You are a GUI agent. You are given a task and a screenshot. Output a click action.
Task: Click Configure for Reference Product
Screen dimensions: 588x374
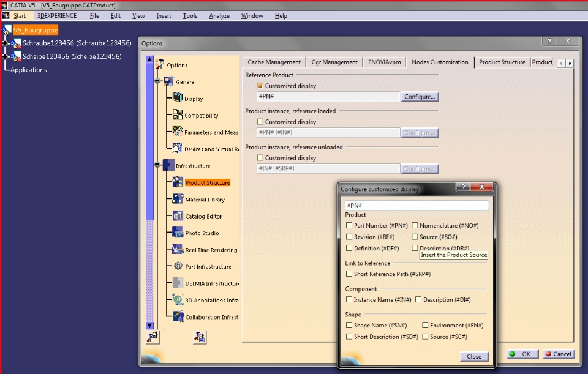coord(420,97)
